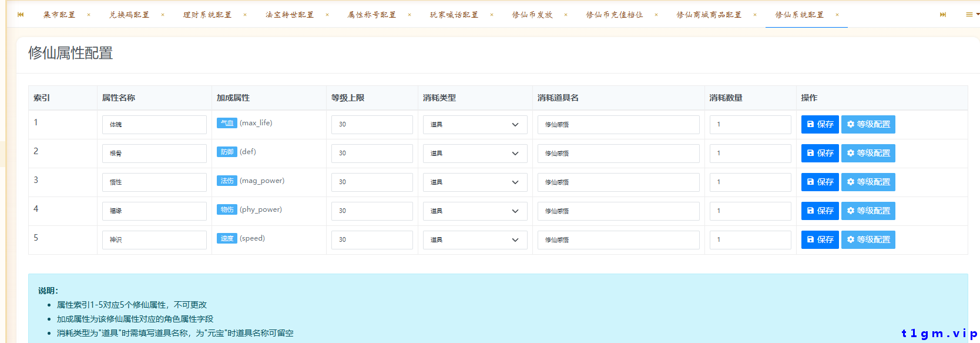The height and width of the screenshot is (343, 980).
Task: Edit 消耗数量 field in row 3
Action: click(750, 182)
